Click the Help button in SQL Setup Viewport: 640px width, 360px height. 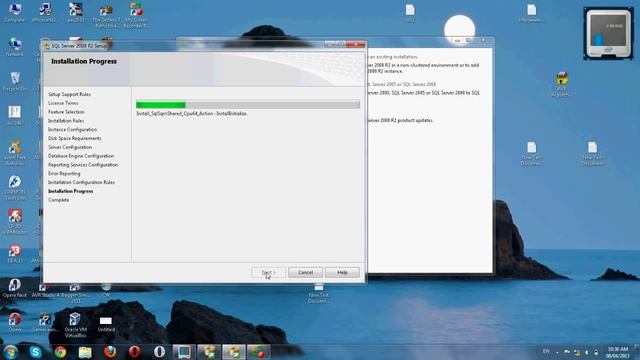pos(342,272)
